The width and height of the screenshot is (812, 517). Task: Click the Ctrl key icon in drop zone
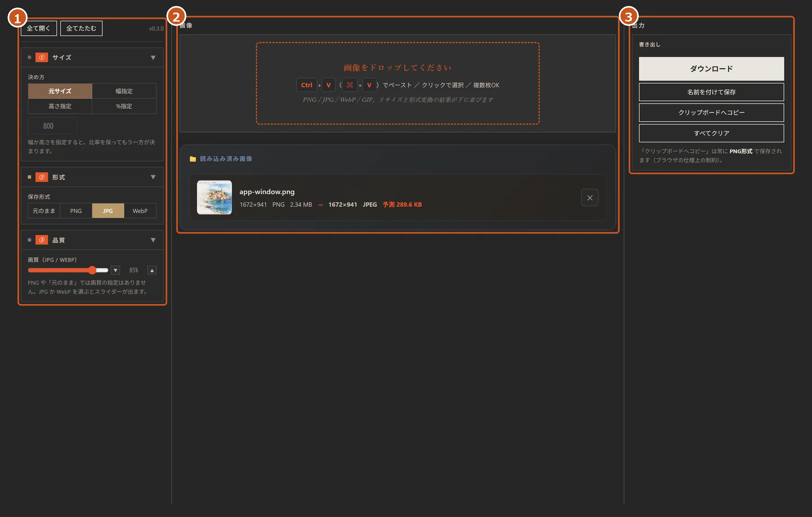pos(307,85)
